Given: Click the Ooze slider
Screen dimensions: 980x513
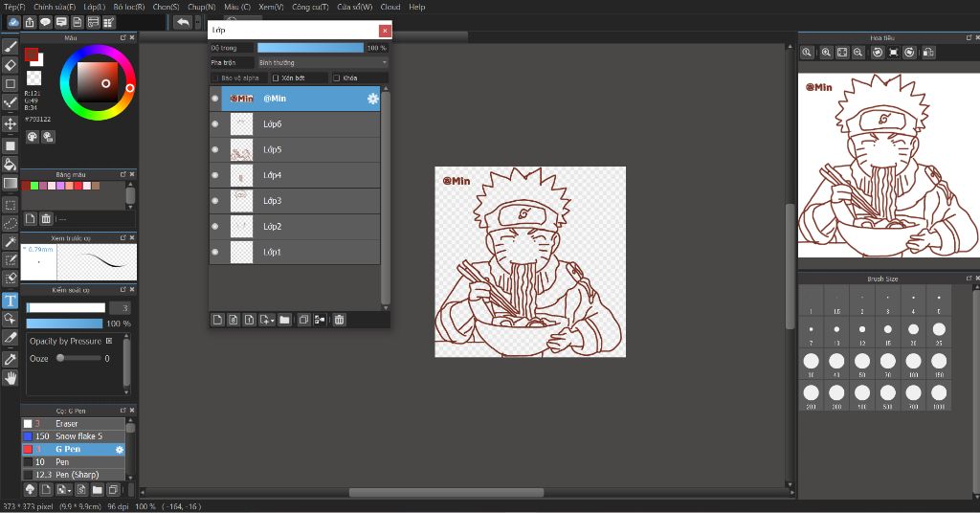Looking at the screenshot, I should [78, 359].
